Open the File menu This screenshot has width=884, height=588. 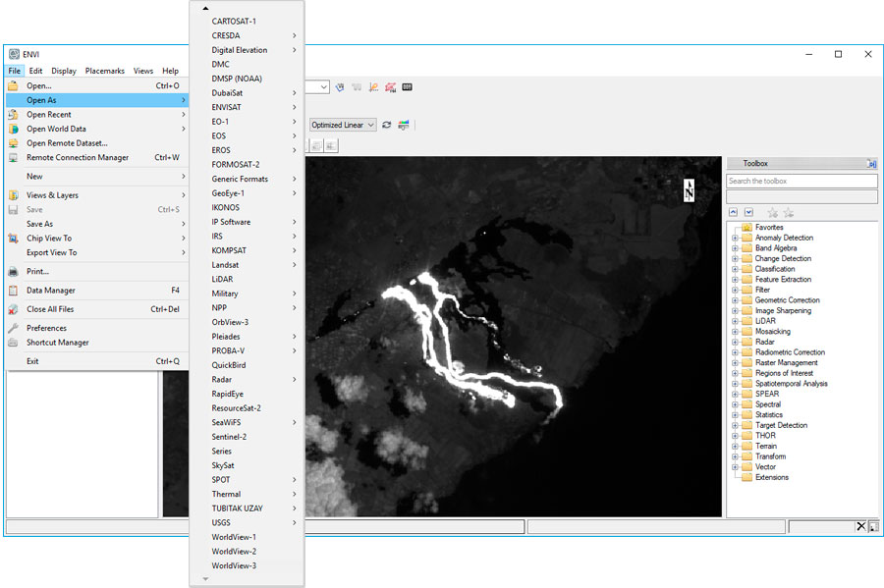[14, 71]
